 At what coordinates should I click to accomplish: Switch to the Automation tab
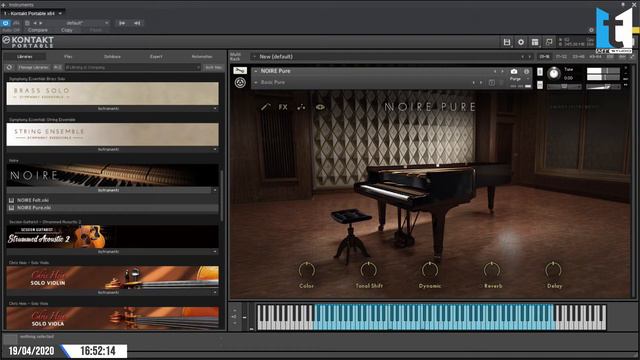[x=202, y=56]
